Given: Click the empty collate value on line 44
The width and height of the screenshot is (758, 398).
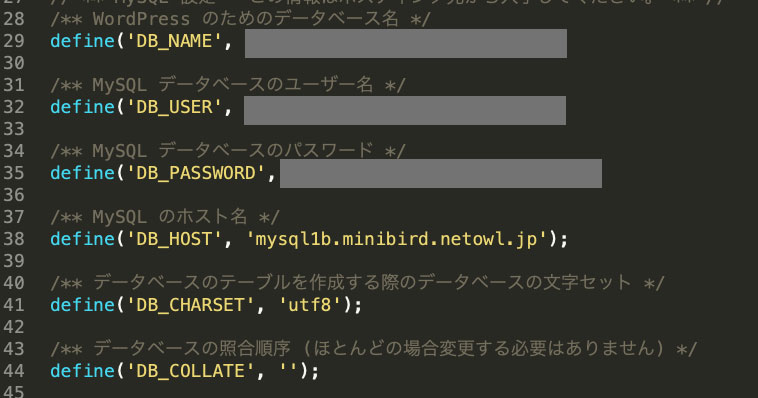Looking at the screenshot, I should pyautogui.click(x=289, y=371).
